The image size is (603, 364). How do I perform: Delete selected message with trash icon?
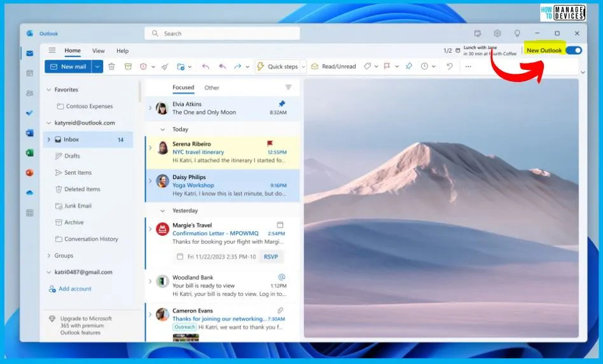click(x=111, y=67)
